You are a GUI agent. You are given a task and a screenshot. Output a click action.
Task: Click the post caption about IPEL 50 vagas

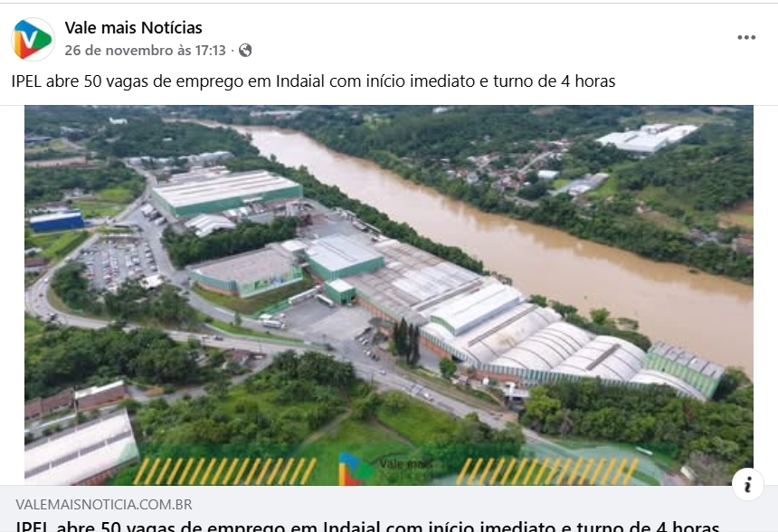coord(313,81)
